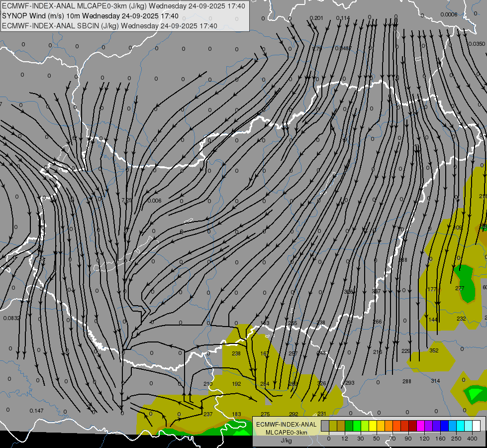The width and height of the screenshot is (487, 448).
Task: Click the map value 192
Action: tap(236, 384)
